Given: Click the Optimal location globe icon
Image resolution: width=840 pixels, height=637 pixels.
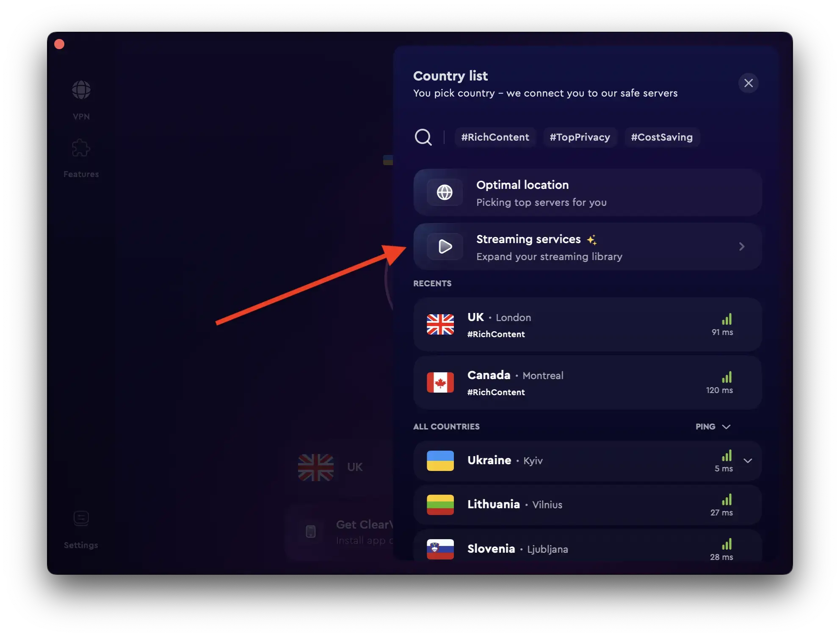Looking at the screenshot, I should click(444, 193).
